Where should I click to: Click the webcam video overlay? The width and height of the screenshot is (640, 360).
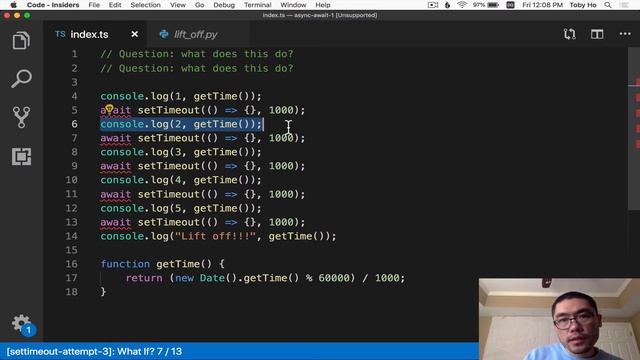coord(559,319)
